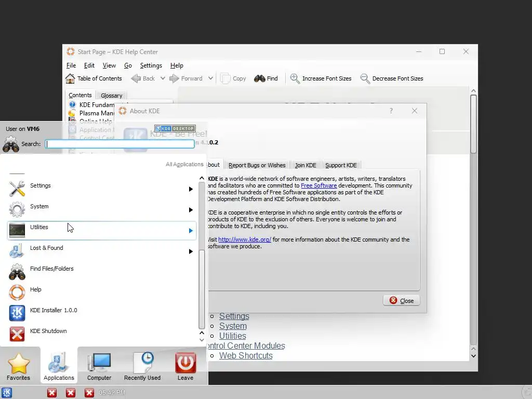Open Back history dropdown arrow
Image resolution: width=532 pixels, height=399 pixels.
[x=163, y=78]
